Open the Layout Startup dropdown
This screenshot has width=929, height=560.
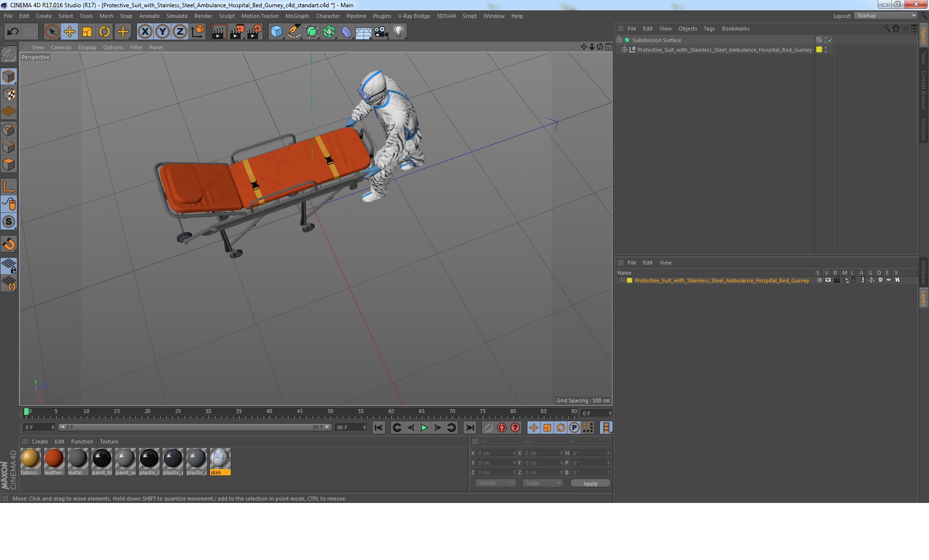886,15
